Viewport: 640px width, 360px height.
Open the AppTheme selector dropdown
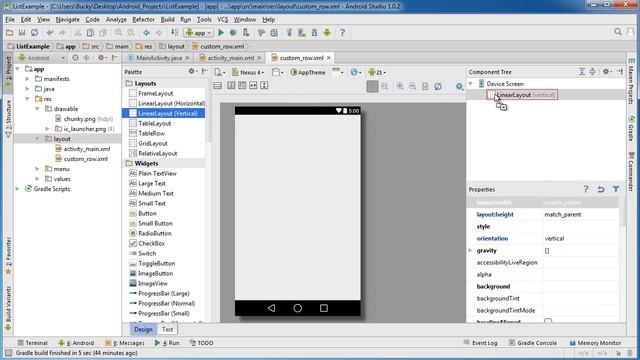click(x=308, y=72)
